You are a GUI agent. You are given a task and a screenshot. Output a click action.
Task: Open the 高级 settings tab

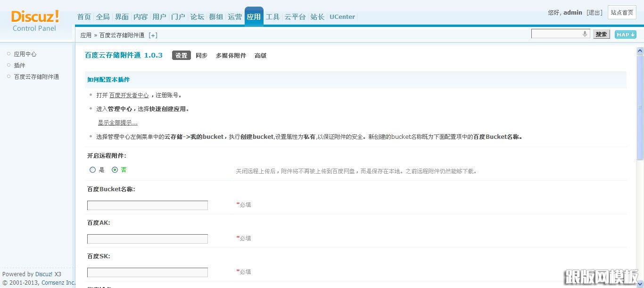tap(260, 55)
